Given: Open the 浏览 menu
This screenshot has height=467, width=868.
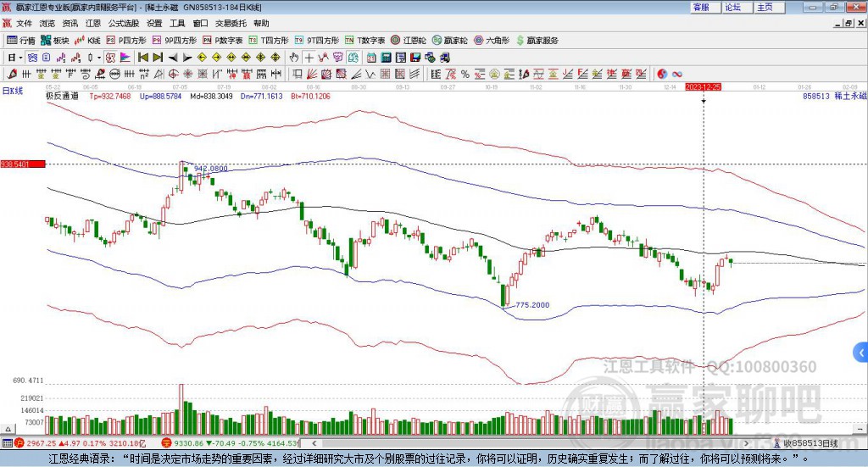Looking at the screenshot, I should (x=47, y=23).
